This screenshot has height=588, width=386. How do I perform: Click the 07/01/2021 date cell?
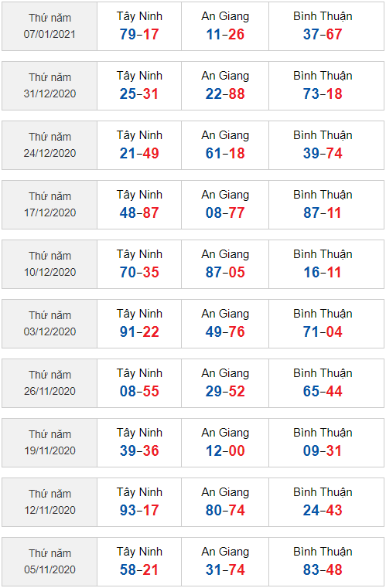tap(50, 26)
